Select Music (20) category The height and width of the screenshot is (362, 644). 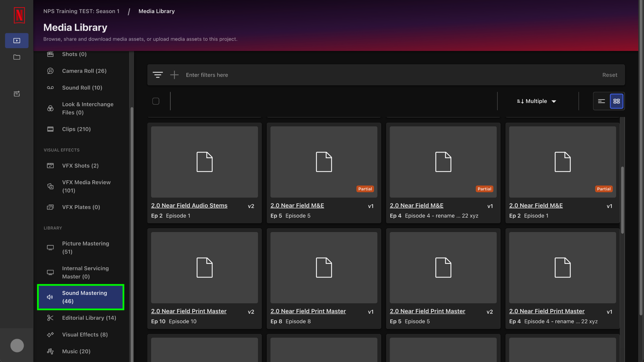tap(76, 351)
